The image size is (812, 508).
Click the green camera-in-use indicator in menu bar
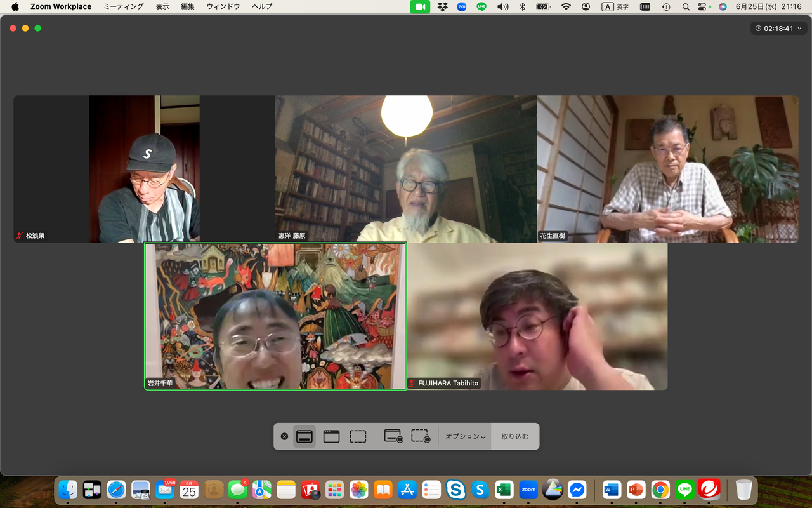[420, 6]
